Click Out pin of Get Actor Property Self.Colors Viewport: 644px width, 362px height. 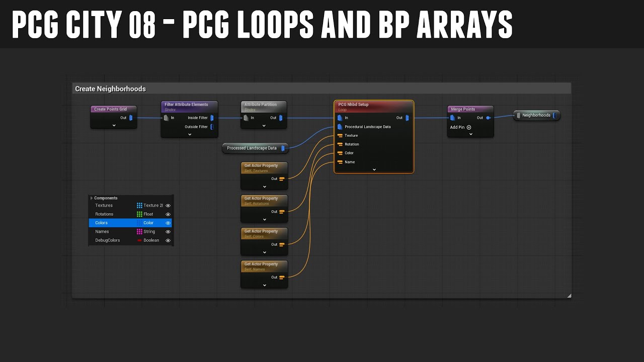coord(282,244)
